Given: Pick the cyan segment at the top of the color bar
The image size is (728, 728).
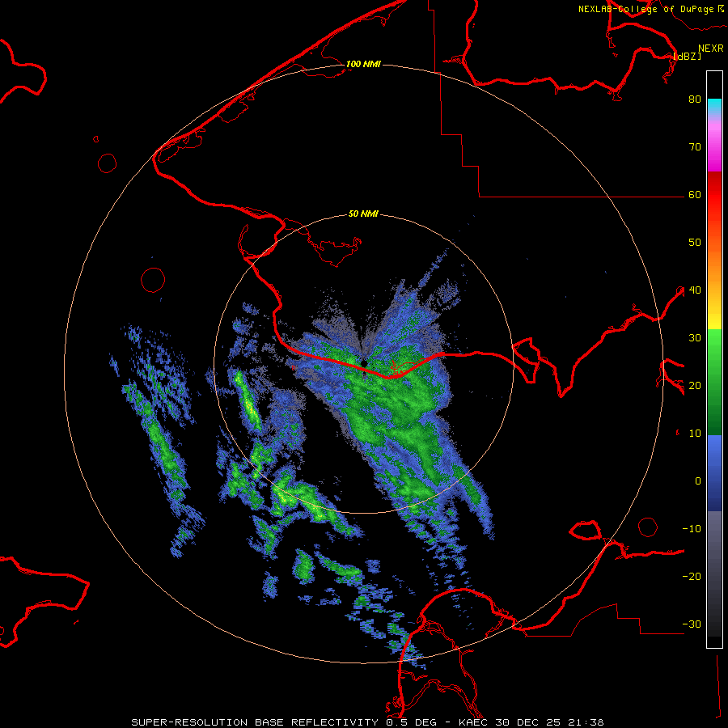Looking at the screenshot, I should tap(714, 106).
